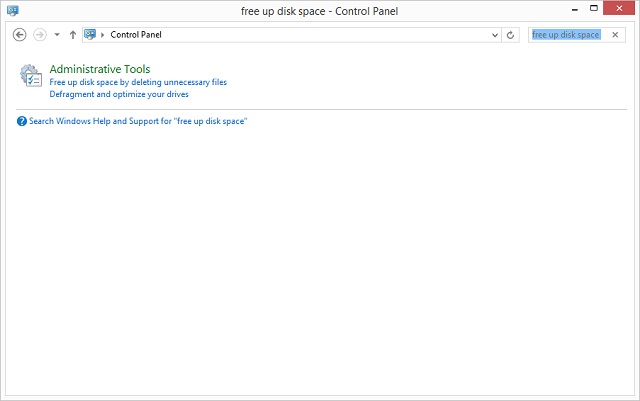Click the blue help question mark icon

point(22,121)
